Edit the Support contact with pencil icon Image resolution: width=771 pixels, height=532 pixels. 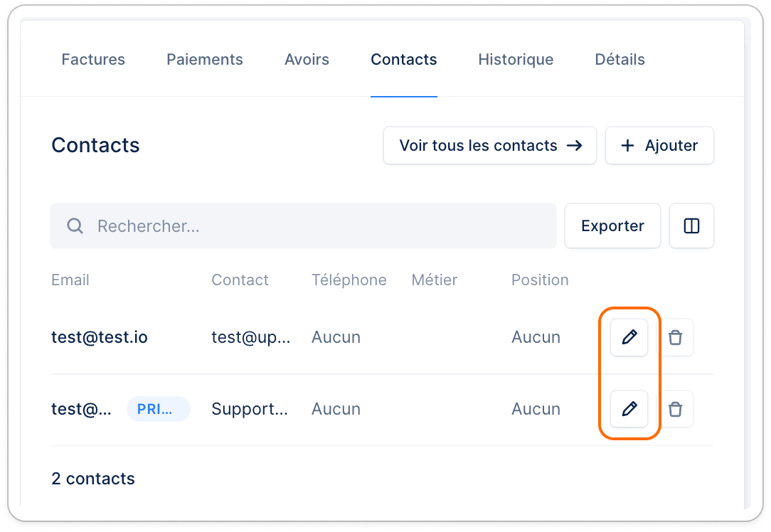(629, 409)
